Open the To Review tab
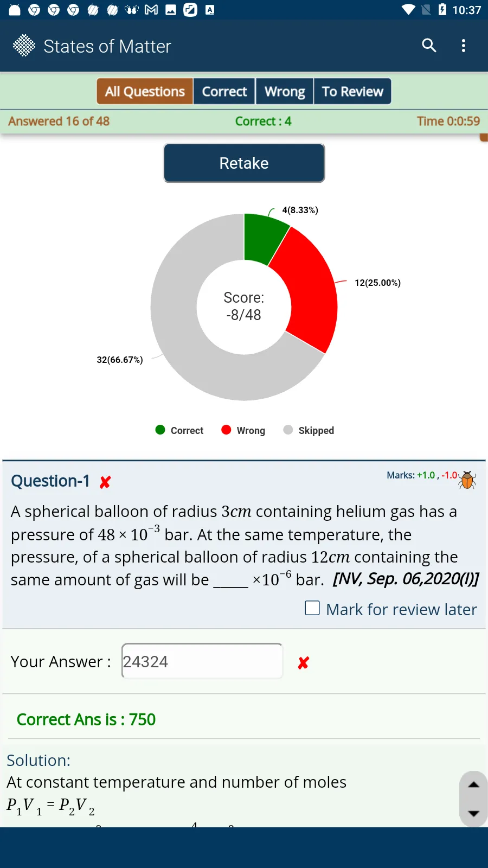The image size is (488, 868). point(352,91)
